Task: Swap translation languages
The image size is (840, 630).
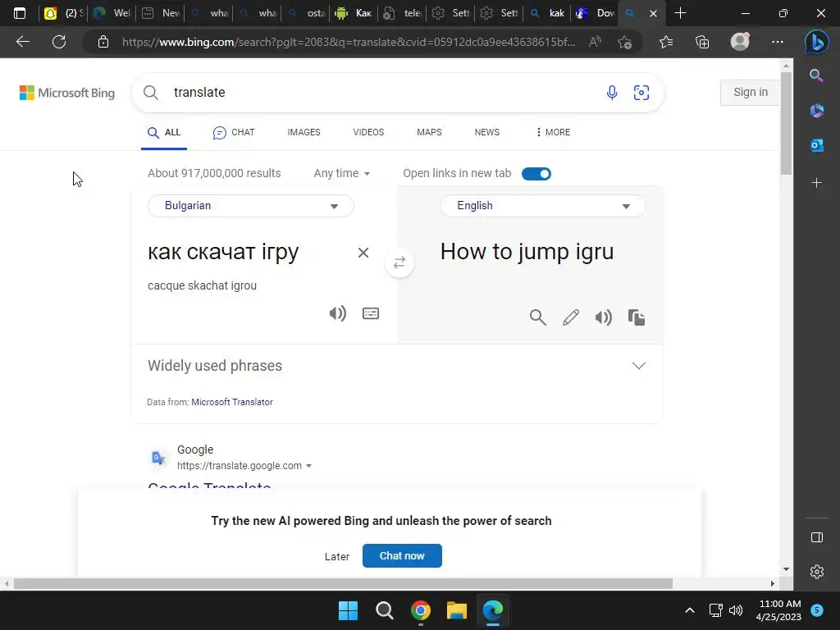Action: tap(399, 262)
